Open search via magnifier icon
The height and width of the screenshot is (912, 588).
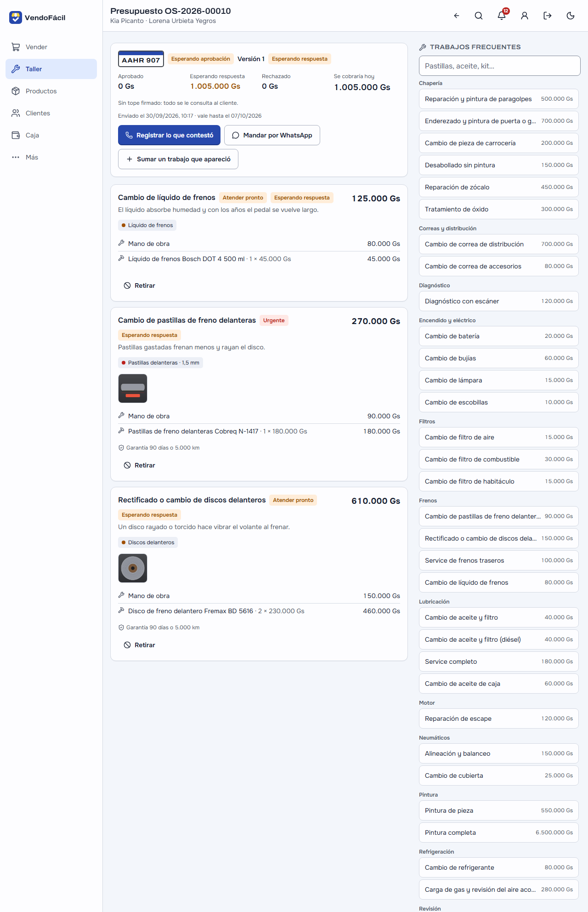click(479, 16)
